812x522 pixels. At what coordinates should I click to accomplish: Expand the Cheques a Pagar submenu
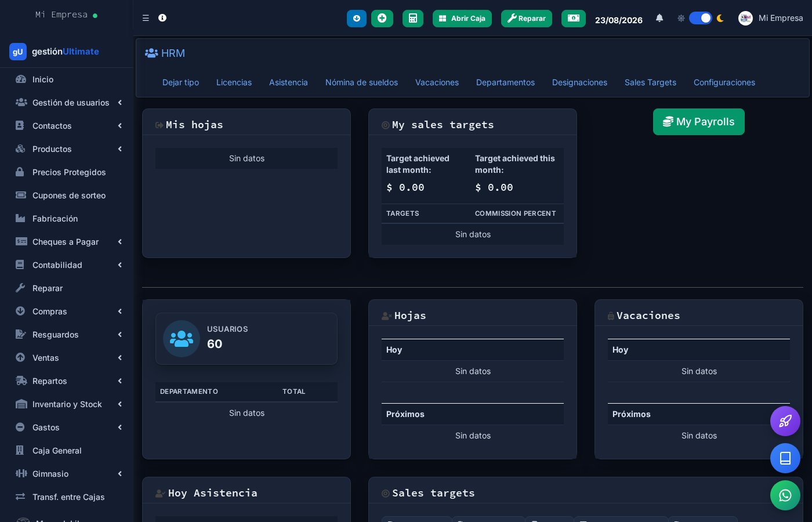pyautogui.click(x=67, y=242)
